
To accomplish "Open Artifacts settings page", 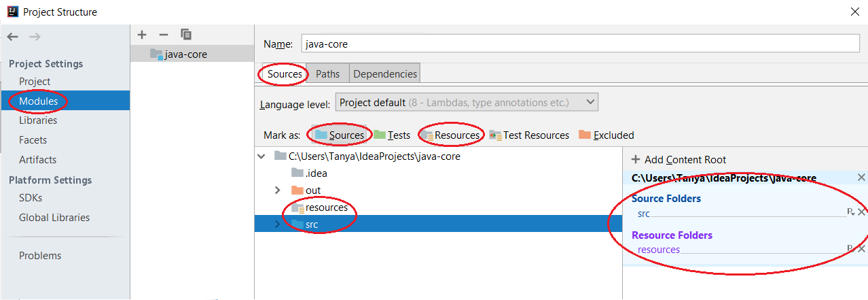I will [37, 160].
